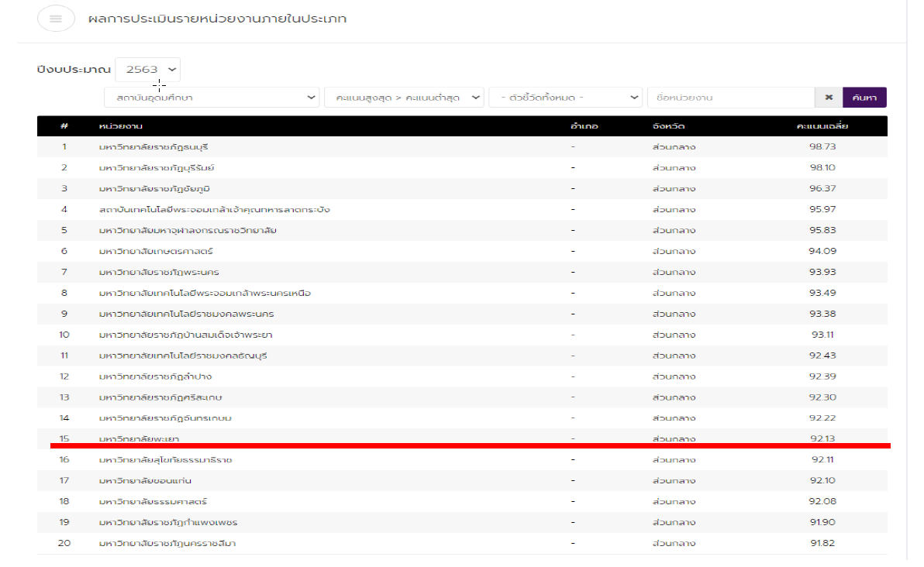924x567 pixels.
Task: Click the average score 98.73
Action: [x=822, y=146]
